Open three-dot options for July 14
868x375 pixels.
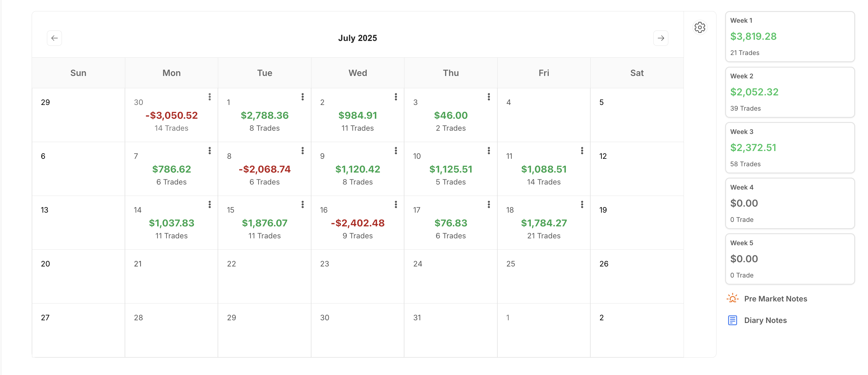[210, 204]
